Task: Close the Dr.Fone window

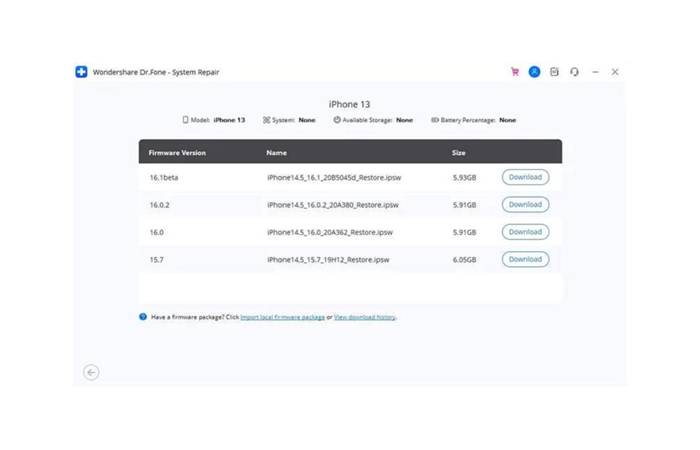Action: 615,72
